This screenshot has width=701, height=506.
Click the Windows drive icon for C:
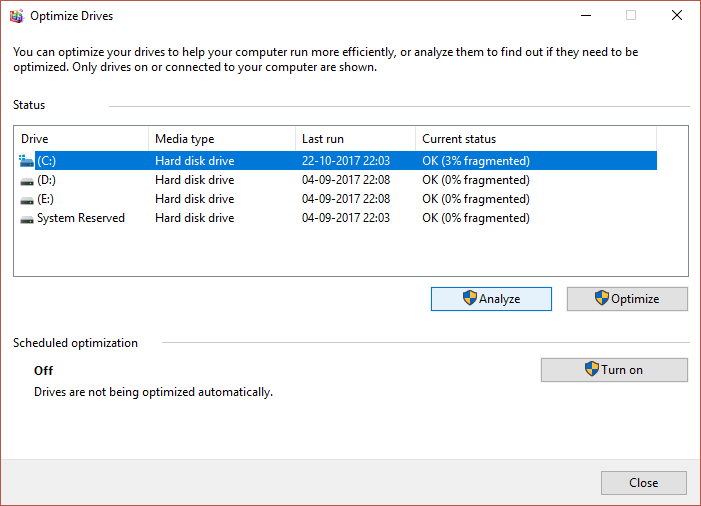pos(26,160)
